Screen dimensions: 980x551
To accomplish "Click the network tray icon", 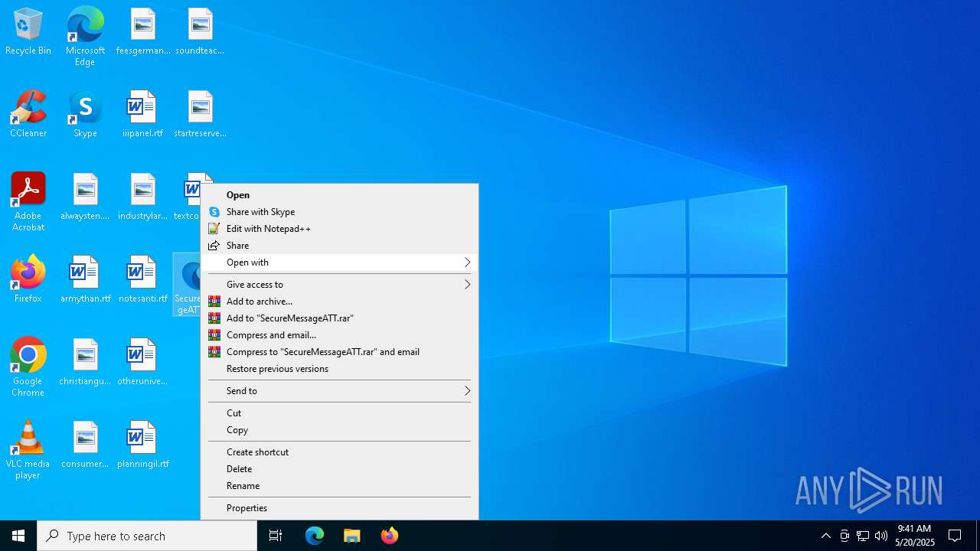I will click(x=863, y=536).
